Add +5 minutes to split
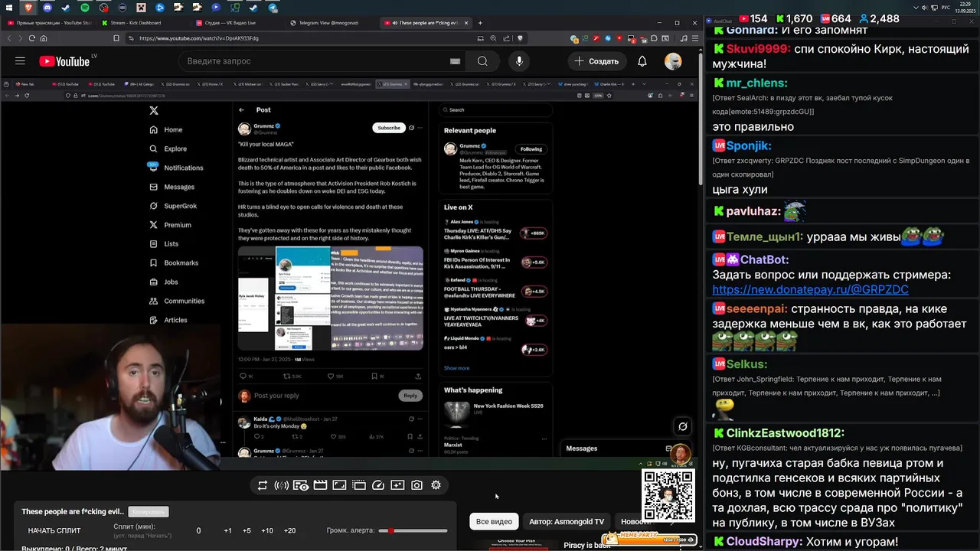Image resolution: width=980 pixels, height=551 pixels. tap(247, 530)
